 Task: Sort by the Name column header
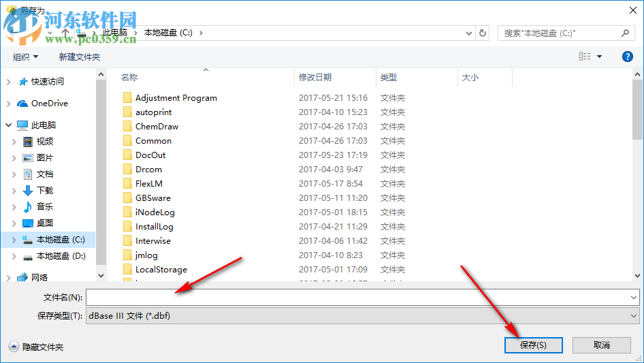(x=129, y=77)
